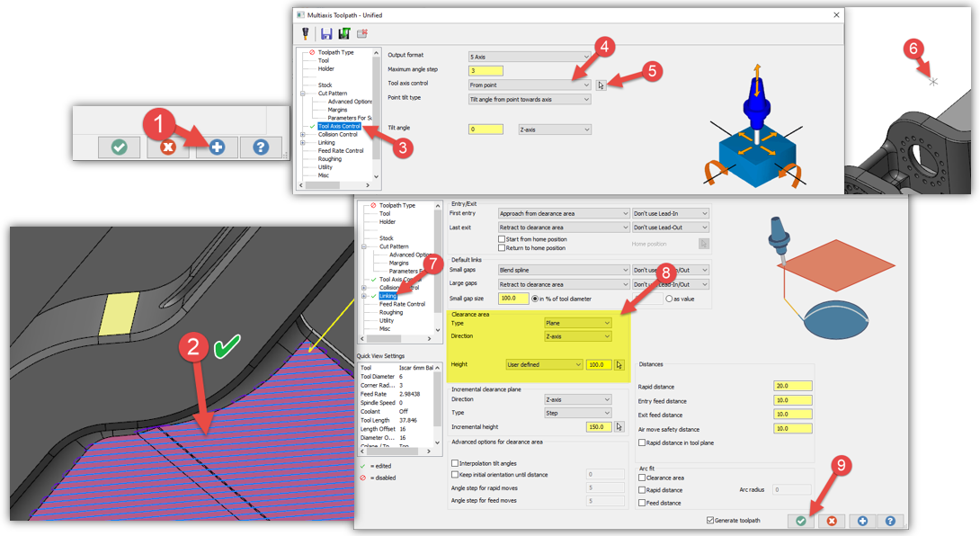Click green OK beside Generate toolpath checkbox
Screen dimensions: 980x536
[800, 521]
